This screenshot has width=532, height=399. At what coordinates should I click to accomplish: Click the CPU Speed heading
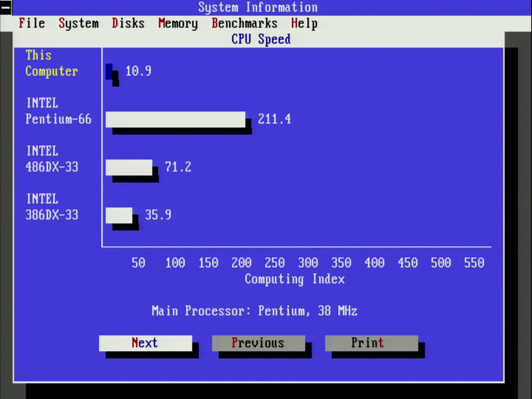tap(261, 39)
